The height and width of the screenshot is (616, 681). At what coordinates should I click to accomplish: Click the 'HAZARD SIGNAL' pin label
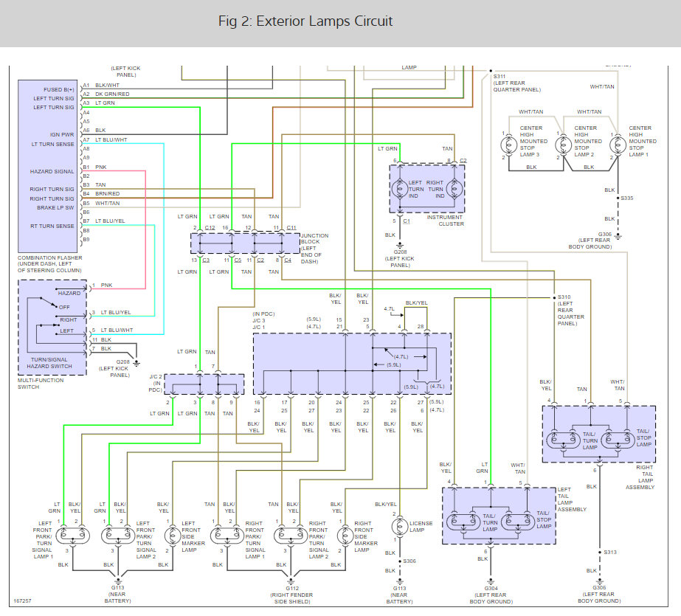(52, 171)
